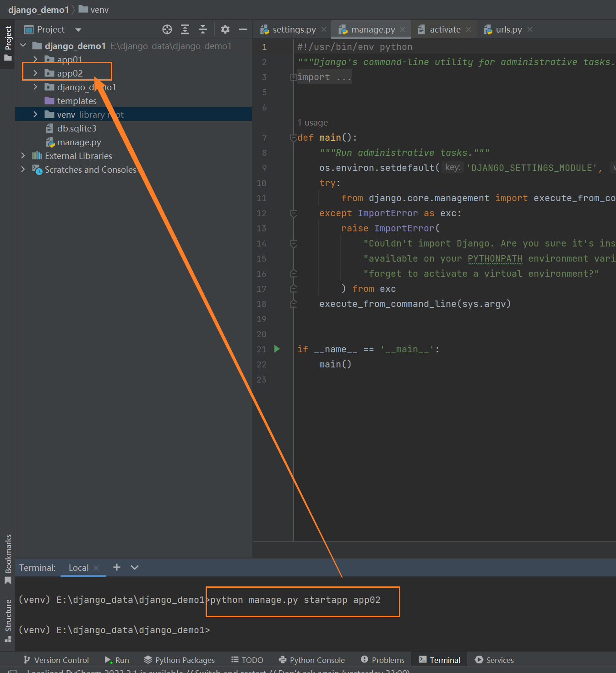Expand the app02 folder
This screenshot has width=616, height=673.
tap(35, 72)
